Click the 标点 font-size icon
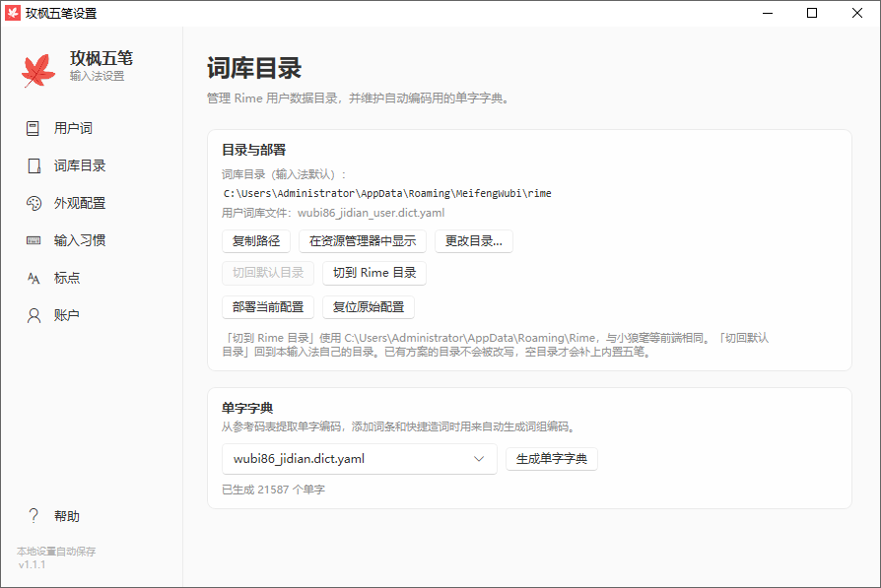The height and width of the screenshot is (588, 881). coord(34,278)
